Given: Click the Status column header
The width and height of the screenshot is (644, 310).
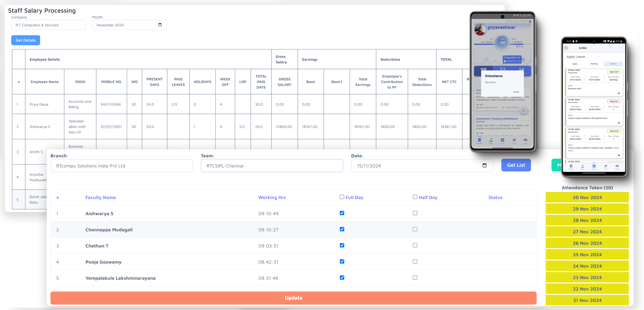Looking at the screenshot, I should 495,197.
